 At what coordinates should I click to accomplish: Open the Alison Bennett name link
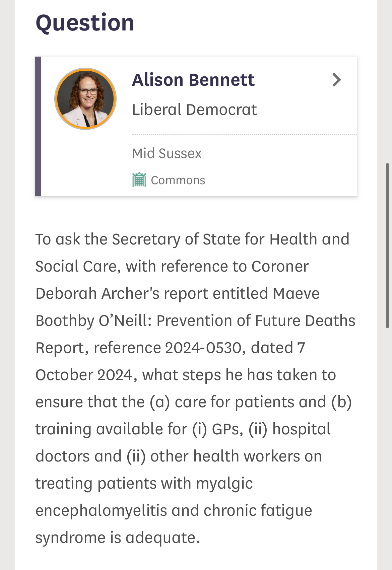(x=193, y=80)
